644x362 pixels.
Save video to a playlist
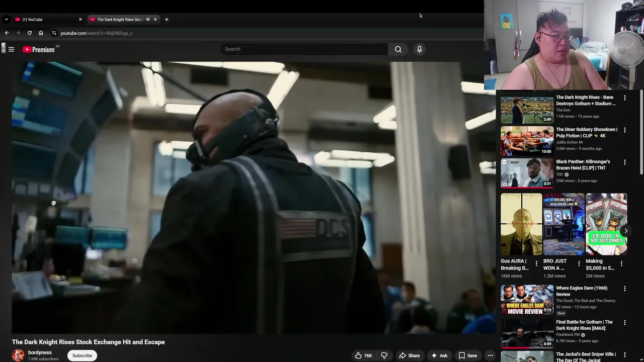tap(467, 355)
